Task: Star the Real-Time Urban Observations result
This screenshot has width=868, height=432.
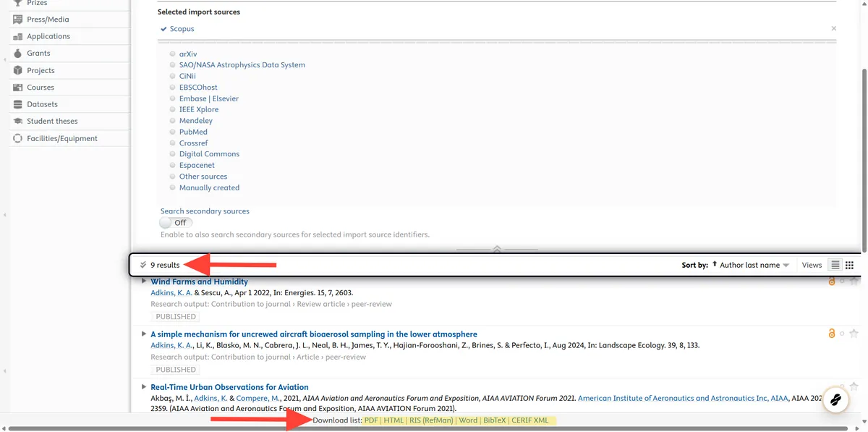Action: (854, 387)
